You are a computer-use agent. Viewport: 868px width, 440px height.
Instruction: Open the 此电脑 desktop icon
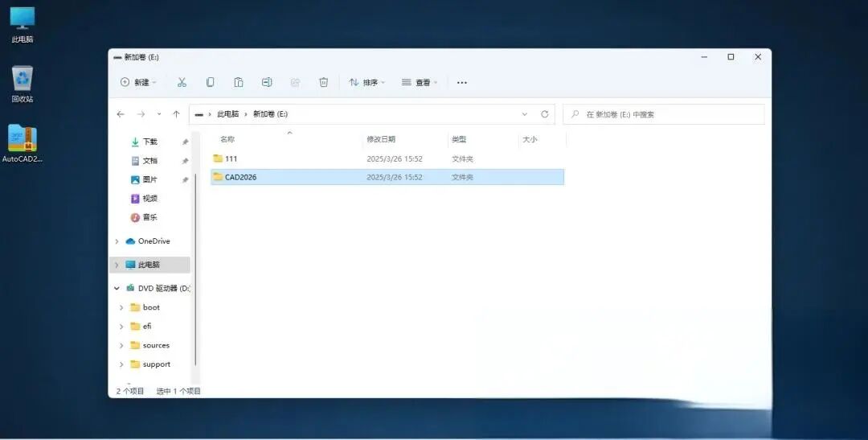click(23, 24)
